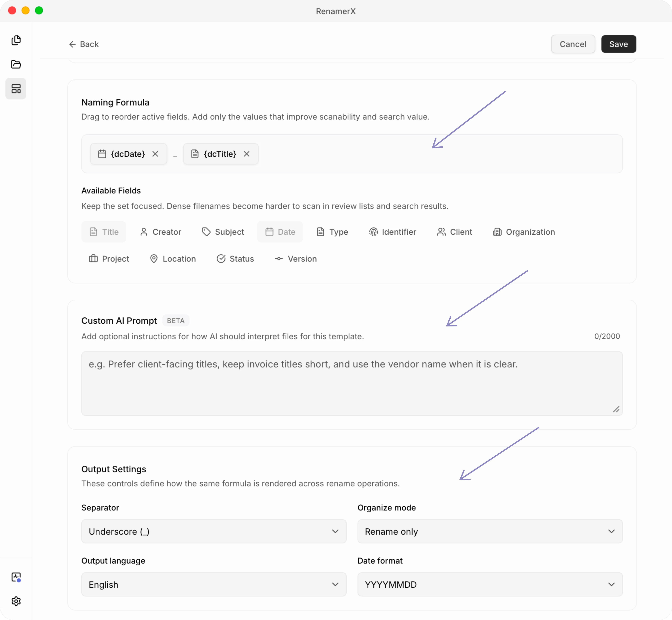Save the template
This screenshot has height=620, width=672.
click(619, 44)
